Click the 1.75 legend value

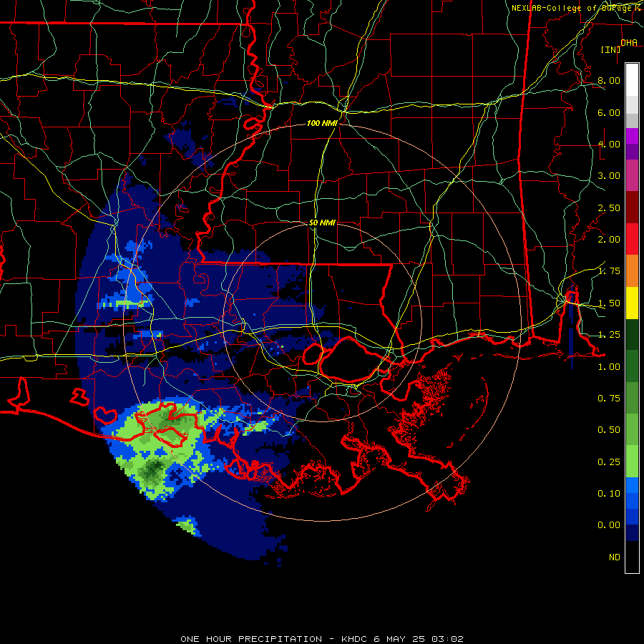[609, 271]
